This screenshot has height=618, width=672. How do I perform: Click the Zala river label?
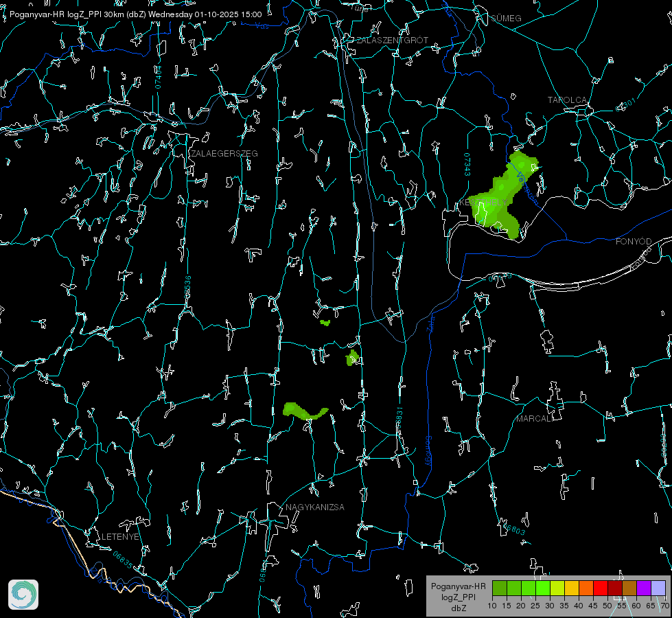430,324
